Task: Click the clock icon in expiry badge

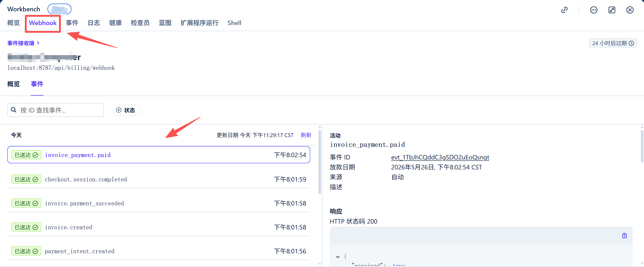Action: (632, 43)
